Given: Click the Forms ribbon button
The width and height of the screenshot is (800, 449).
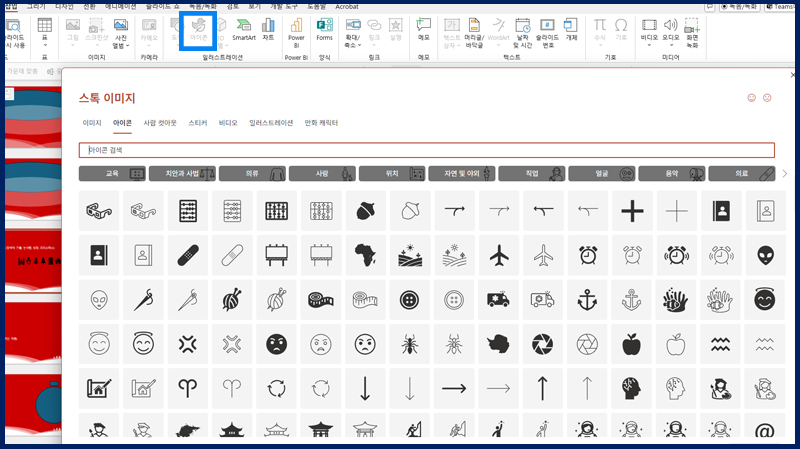Looking at the screenshot, I should click(324, 30).
